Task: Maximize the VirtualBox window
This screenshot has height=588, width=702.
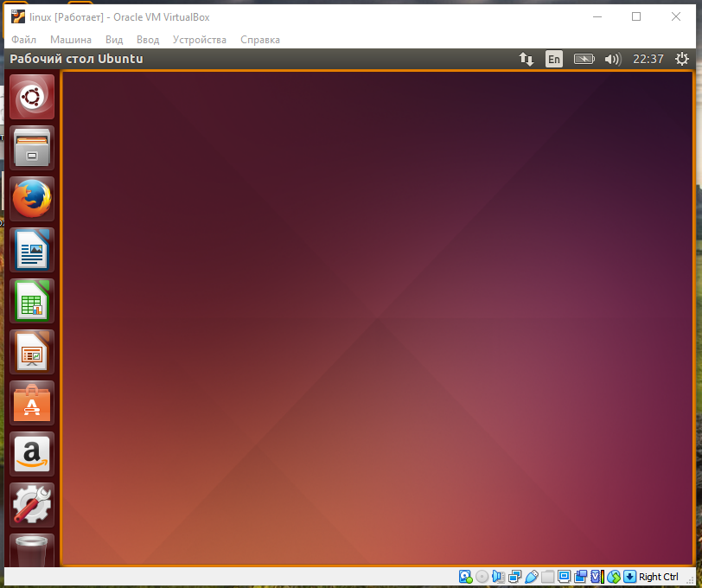Action: click(x=636, y=16)
